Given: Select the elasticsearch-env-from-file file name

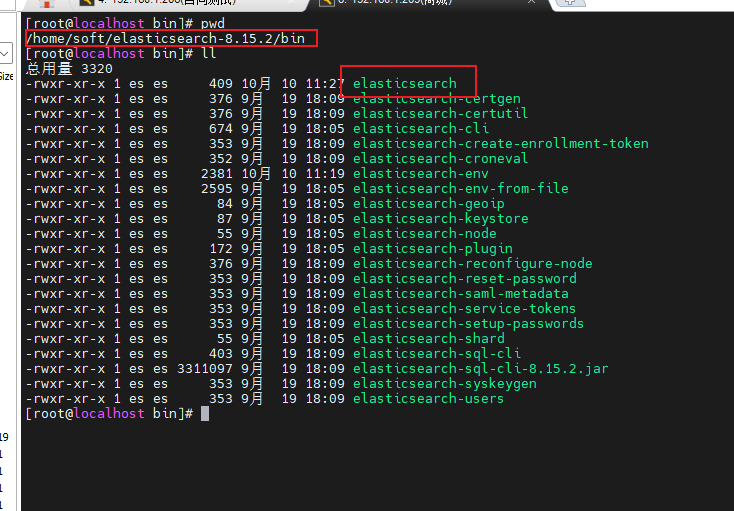Looking at the screenshot, I should coord(461,188).
